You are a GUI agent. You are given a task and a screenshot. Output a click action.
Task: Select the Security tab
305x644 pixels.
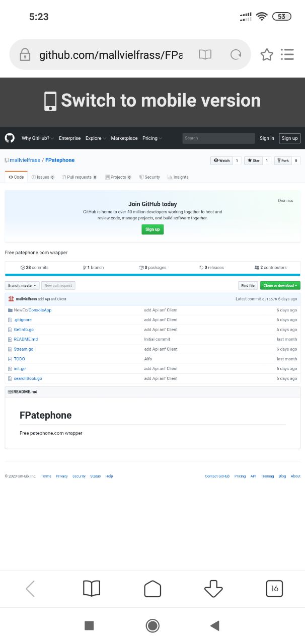(149, 177)
